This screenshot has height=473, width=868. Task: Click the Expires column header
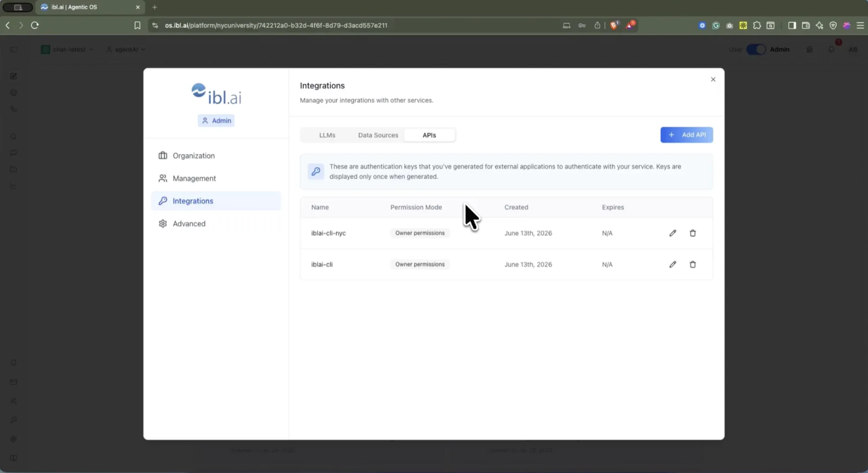point(613,207)
